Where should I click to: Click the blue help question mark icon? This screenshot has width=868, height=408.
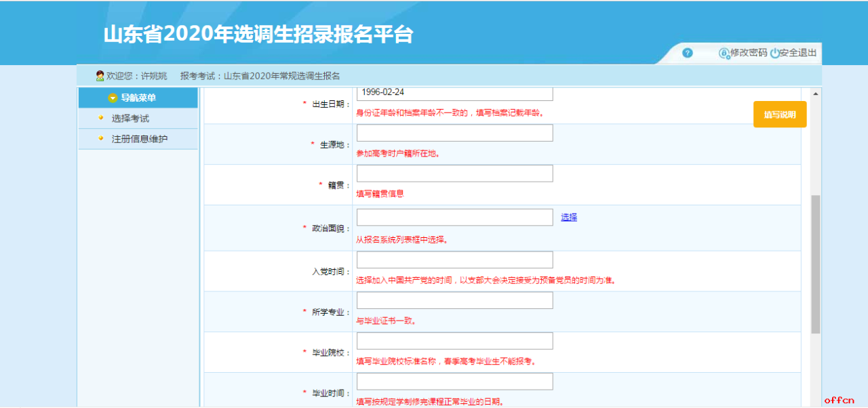pyautogui.click(x=687, y=53)
